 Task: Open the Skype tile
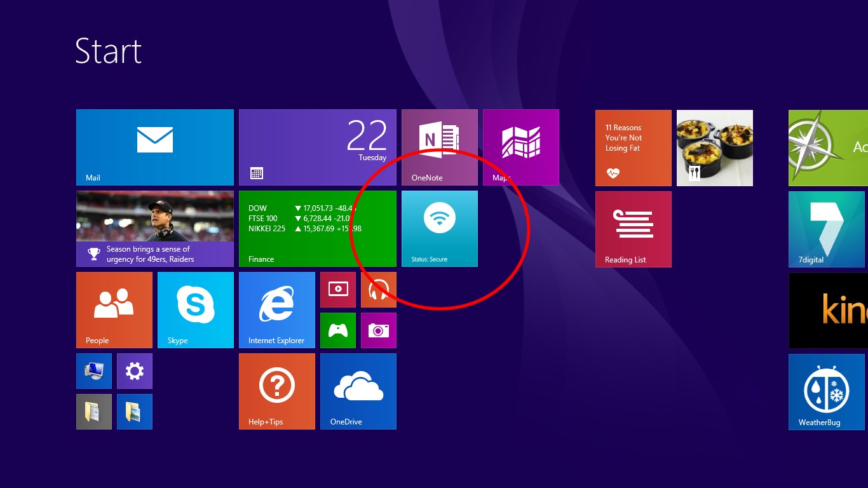point(195,309)
